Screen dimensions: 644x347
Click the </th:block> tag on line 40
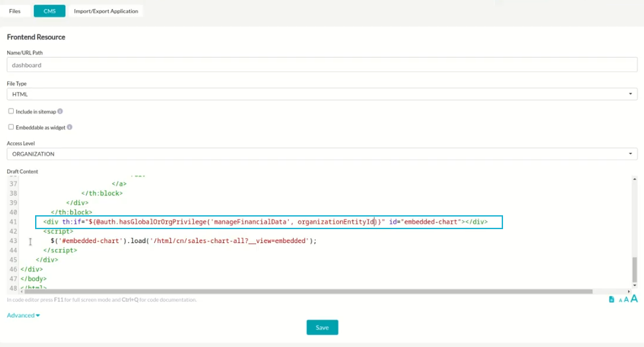coord(71,212)
